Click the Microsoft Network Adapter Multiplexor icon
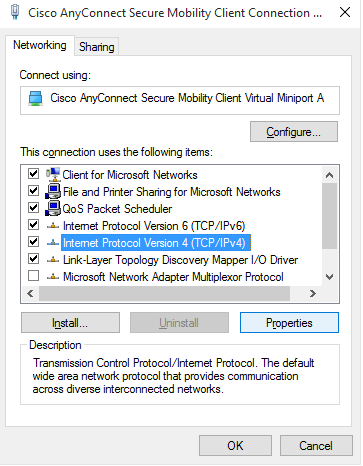This screenshot has width=363, height=466. [53, 277]
